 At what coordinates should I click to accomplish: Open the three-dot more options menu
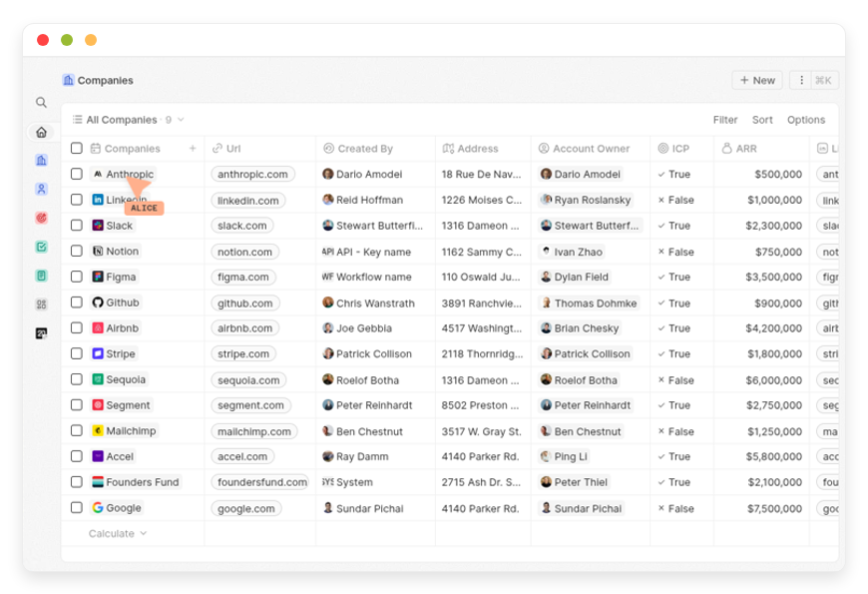coord(801,80)
